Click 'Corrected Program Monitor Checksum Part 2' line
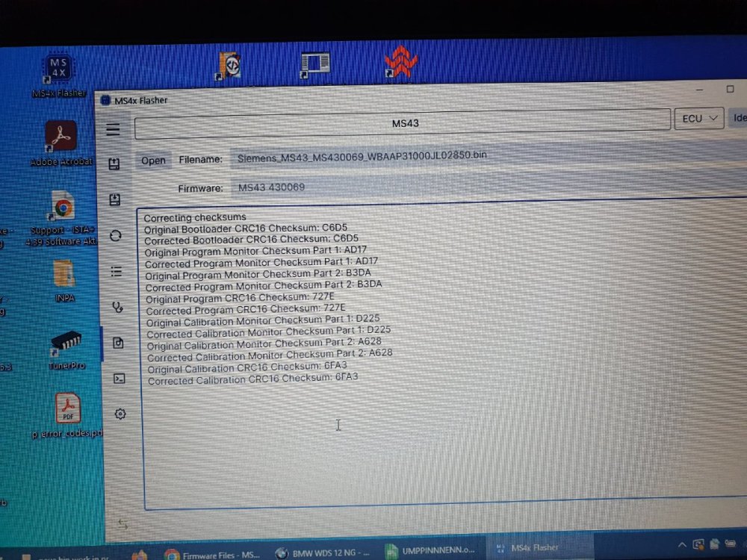747x560 pixels. pyautogui.click(x=264, y=286)
